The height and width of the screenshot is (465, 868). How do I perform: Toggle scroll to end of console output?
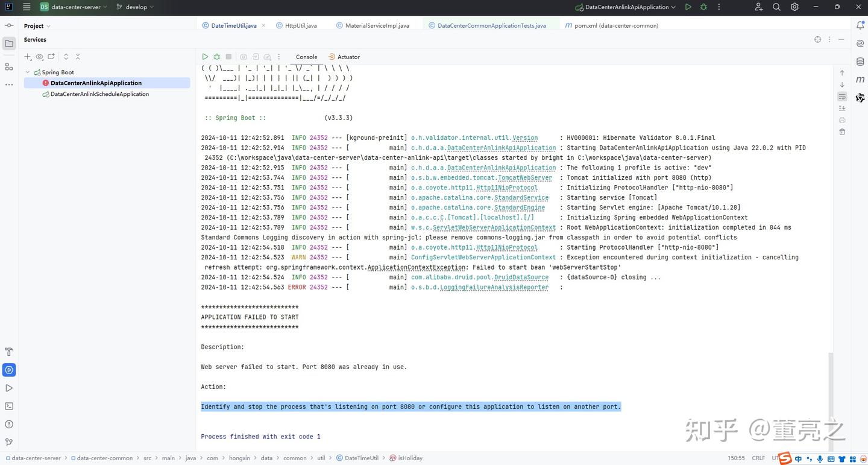click(x=842, y=108)
